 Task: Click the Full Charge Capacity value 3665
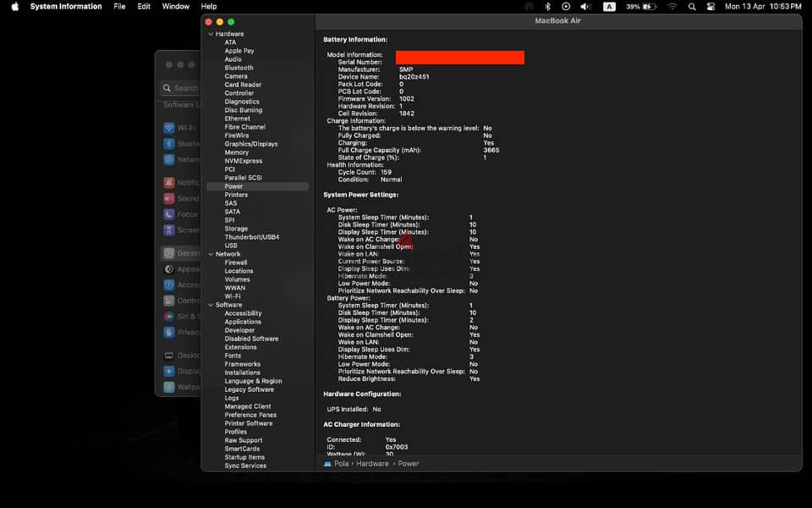491,151
